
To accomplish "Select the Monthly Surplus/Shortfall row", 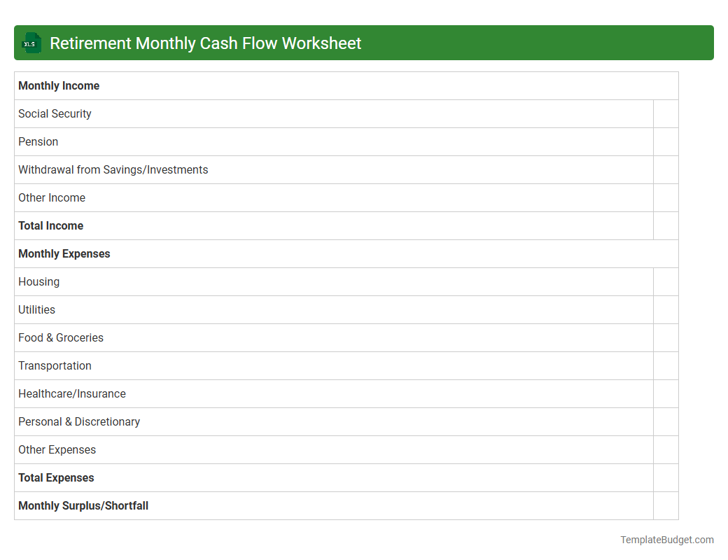I will pos(83,505).
